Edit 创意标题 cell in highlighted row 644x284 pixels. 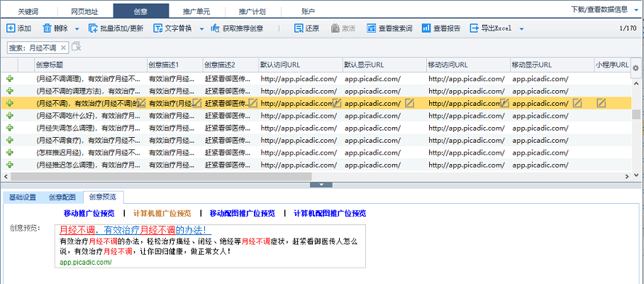(141, 103)
